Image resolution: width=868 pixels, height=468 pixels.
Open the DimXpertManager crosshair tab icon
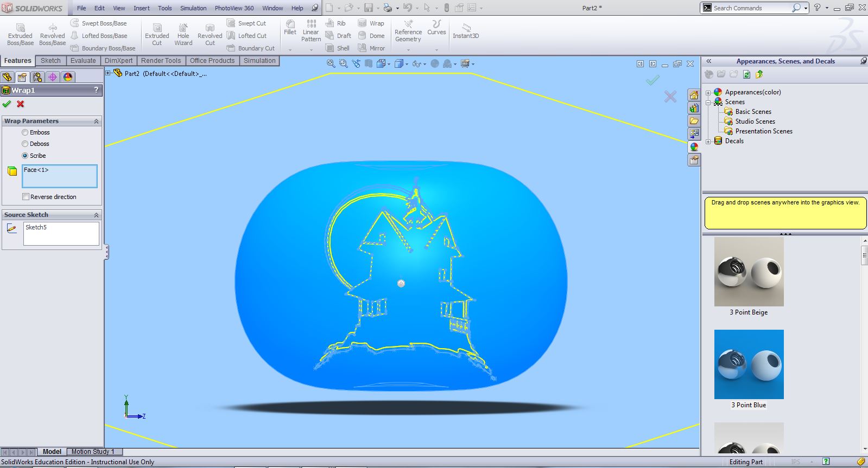(x=53, y=77)
